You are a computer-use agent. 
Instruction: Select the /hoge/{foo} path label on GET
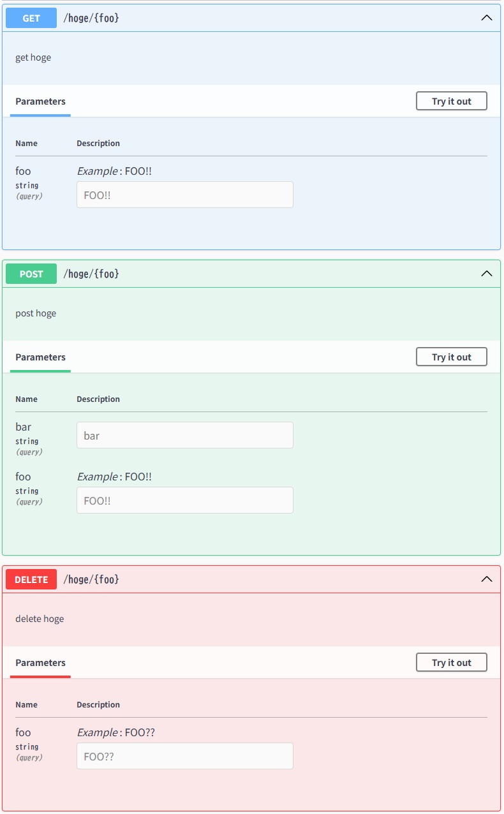pos(91,18)
